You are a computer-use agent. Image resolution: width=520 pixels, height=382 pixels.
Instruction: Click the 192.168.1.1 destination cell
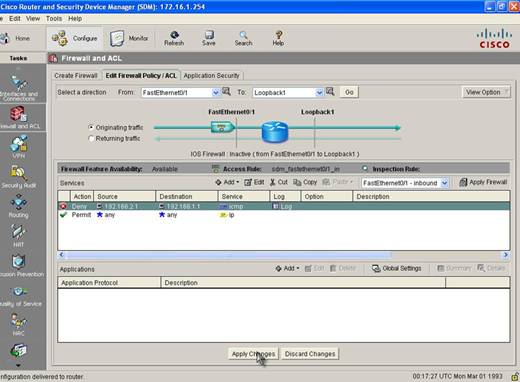(187, 206)
